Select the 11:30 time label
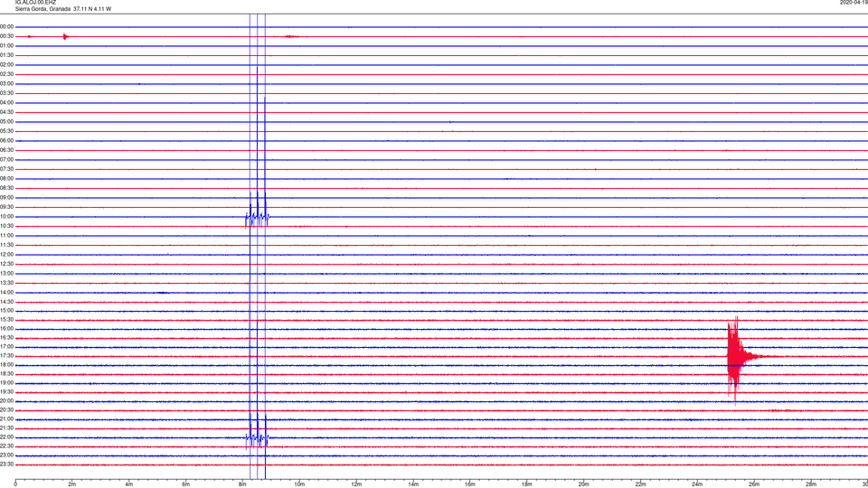The width and height of the screenshot is (868, 488). coord(6,245)
